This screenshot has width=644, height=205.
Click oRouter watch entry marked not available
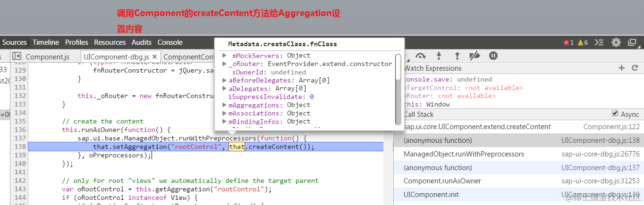tap(450, 96)
